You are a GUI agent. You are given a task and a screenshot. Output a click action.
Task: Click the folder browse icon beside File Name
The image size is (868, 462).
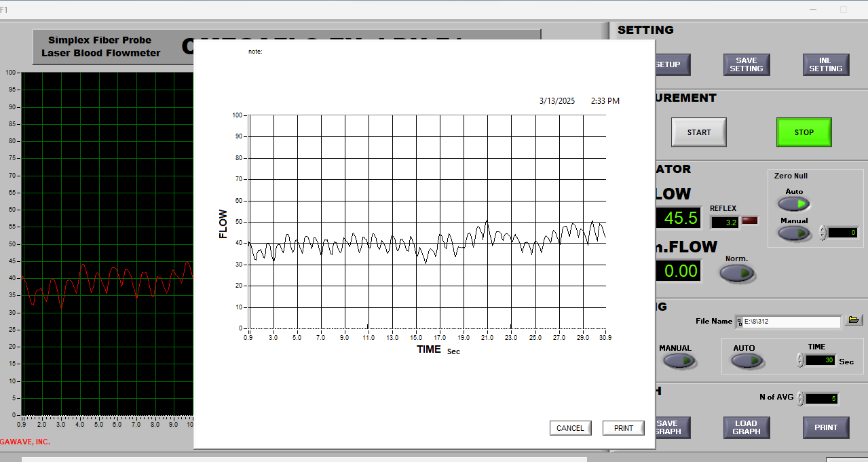click(854, 320)
